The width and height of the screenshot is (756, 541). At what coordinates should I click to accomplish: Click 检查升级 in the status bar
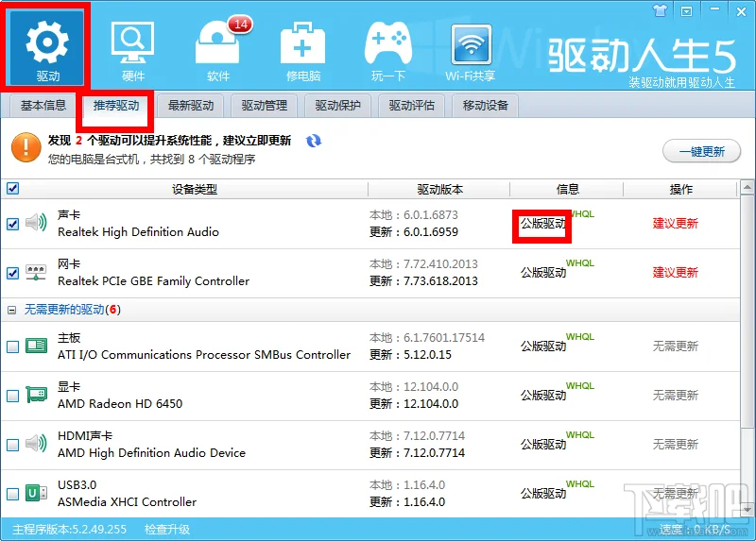(x=167, y=530)
